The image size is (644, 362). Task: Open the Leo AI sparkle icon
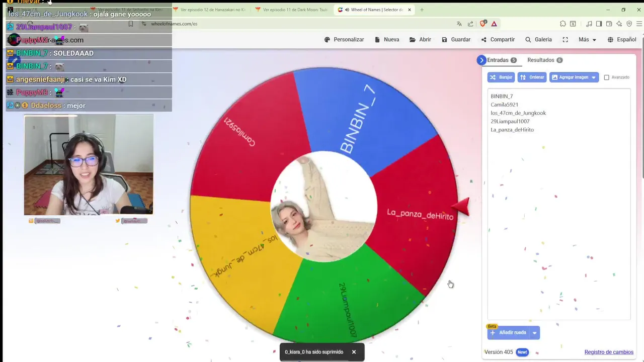pyautogui.click(x=619, y=24)
